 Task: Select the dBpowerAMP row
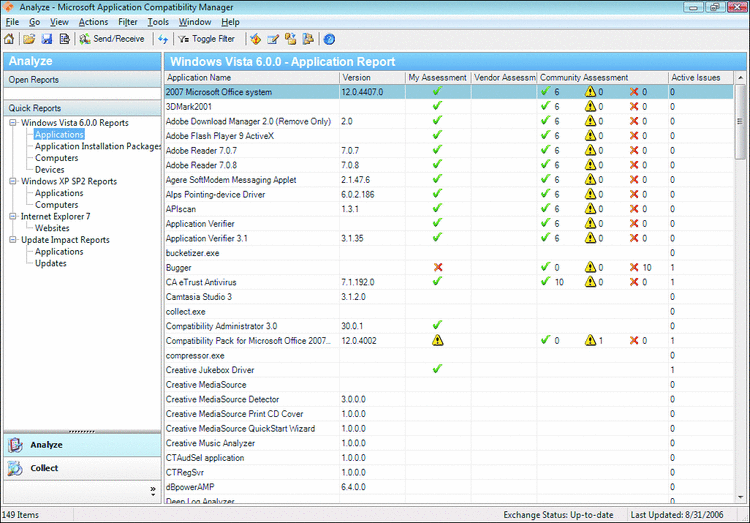tap(449, 487)
